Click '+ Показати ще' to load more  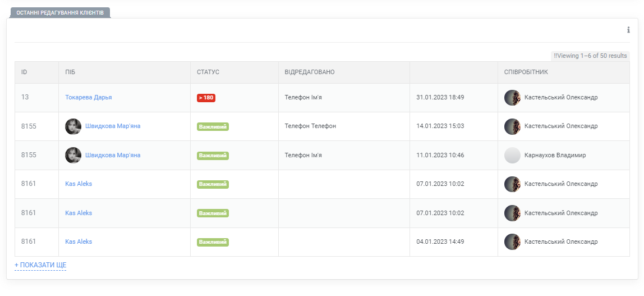pos(40,265)
